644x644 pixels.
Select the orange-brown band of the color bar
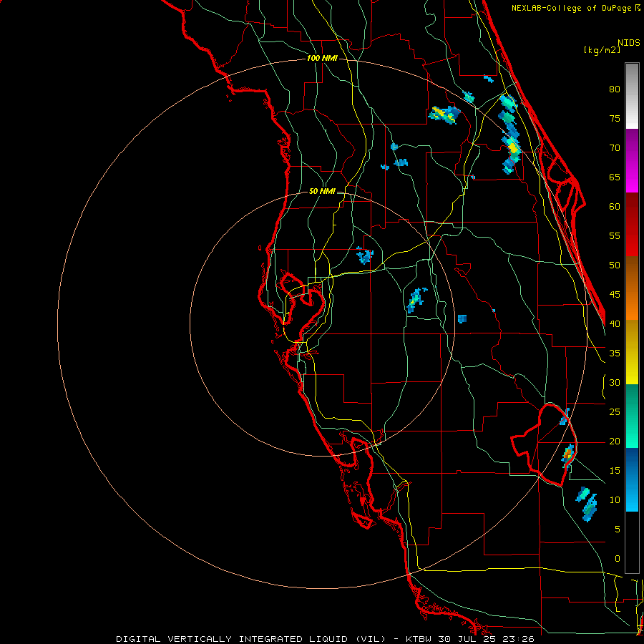click(x=632, y=288)
